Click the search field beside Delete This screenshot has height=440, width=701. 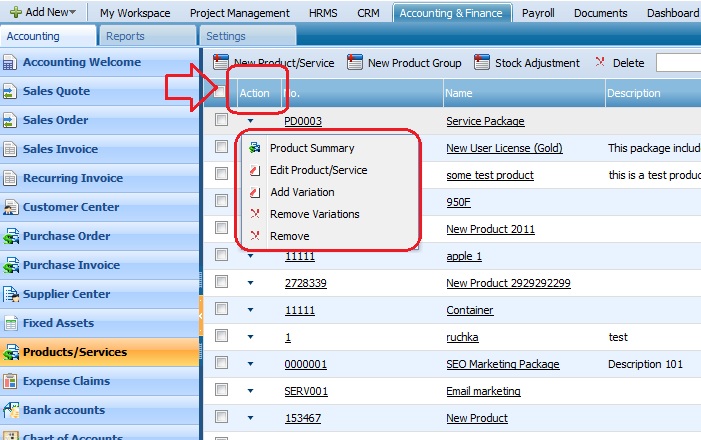click(x=678, y=63)
